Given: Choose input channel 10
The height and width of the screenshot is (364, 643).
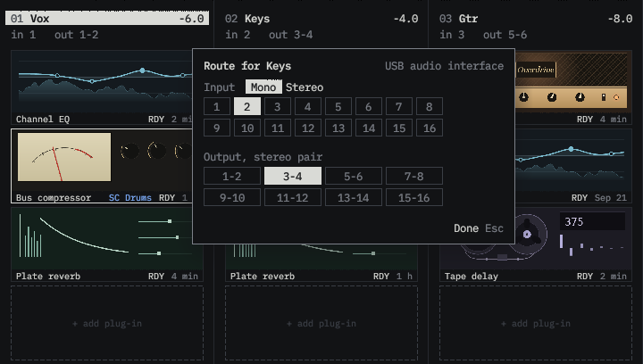Looking at the screenshot, I should tap(246, 128).
